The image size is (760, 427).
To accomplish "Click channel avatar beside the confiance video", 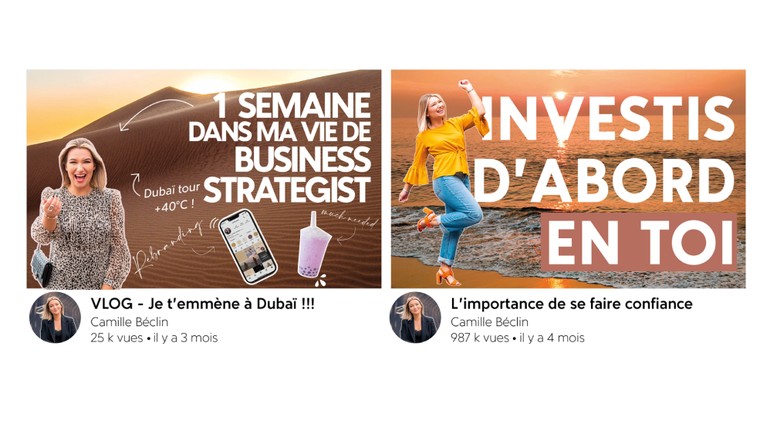I will tap(415, 317).
